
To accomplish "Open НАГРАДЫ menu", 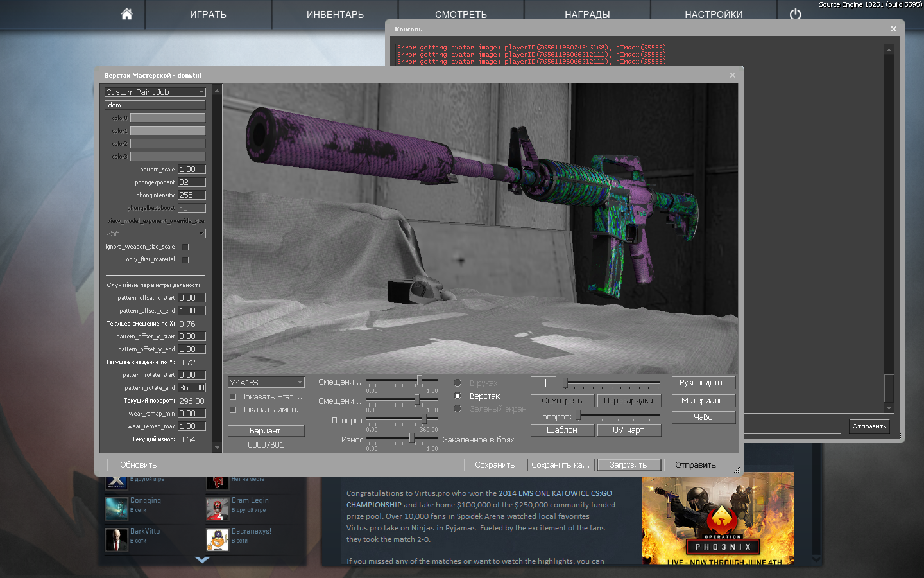I will [x=587, y=15].
